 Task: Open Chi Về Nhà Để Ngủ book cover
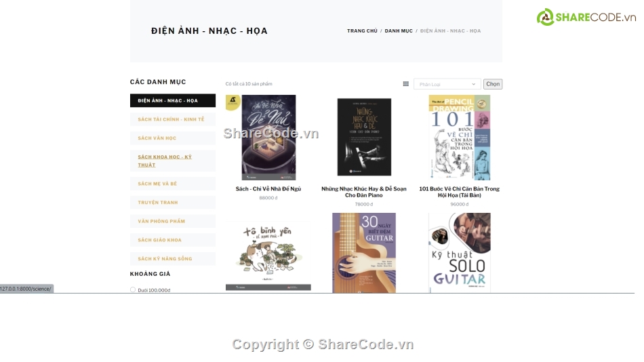click(268, 137)
